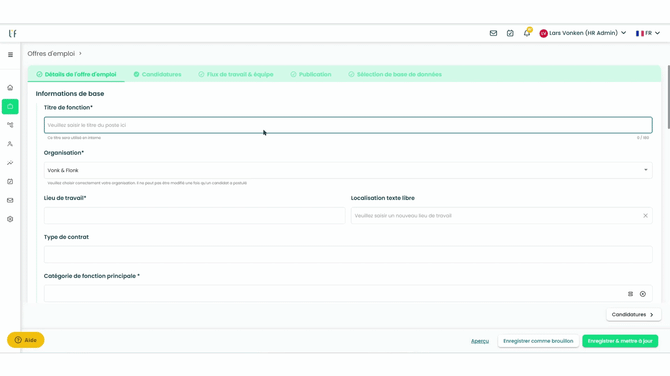Expand the Organisation dropdown Vonk & Flonk
The image size is (670, 376).
point(348,170)
